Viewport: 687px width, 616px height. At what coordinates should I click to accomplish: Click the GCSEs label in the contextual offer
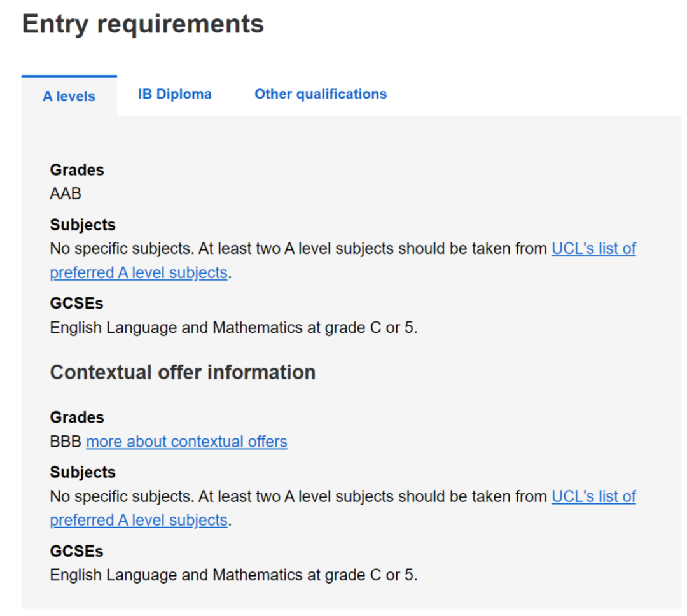pos(76,551)
